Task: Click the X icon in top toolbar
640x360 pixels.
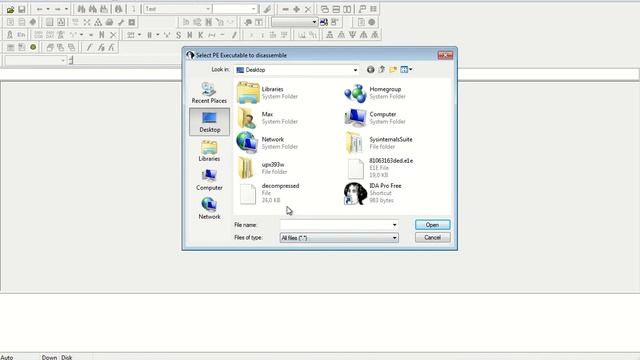Action: pyautogui.click(x=308, y=9)
